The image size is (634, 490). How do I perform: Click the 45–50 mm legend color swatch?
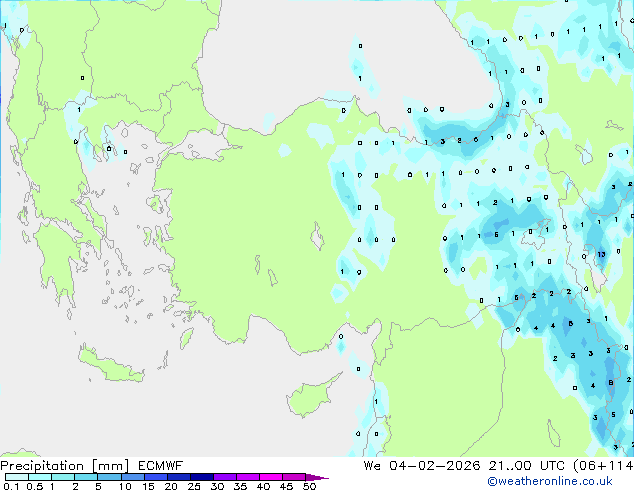click(x=294, y=477)
